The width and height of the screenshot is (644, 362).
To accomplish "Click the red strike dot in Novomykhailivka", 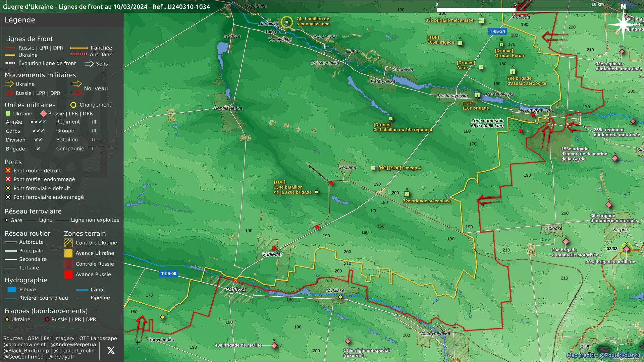I will point(532,115).
